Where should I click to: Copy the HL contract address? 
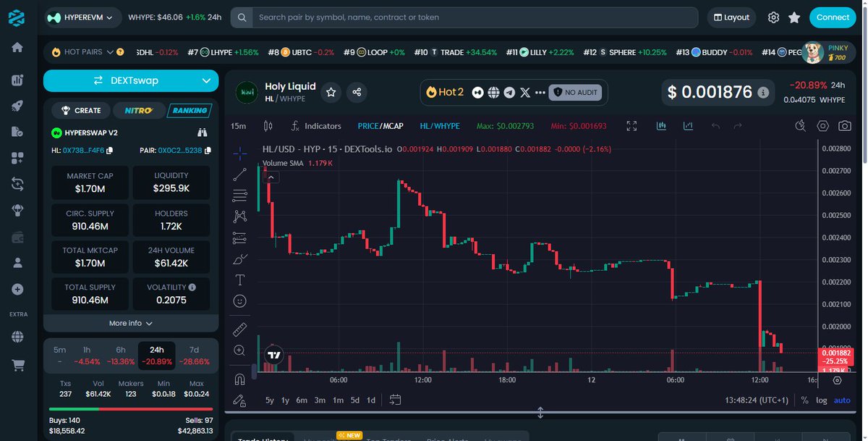coord(110,151)
